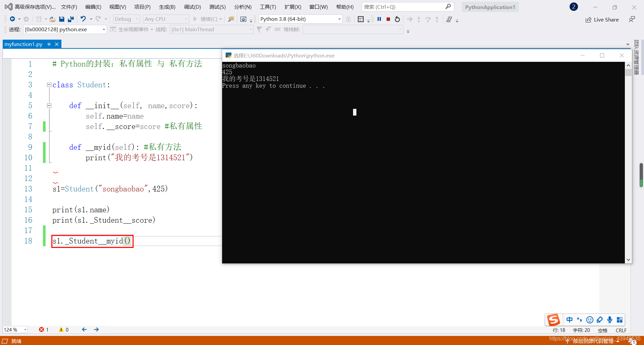The width and height of the screenshot is (644, 345).
Task: Open the 调试(D) menu
Action: (192, 7)
